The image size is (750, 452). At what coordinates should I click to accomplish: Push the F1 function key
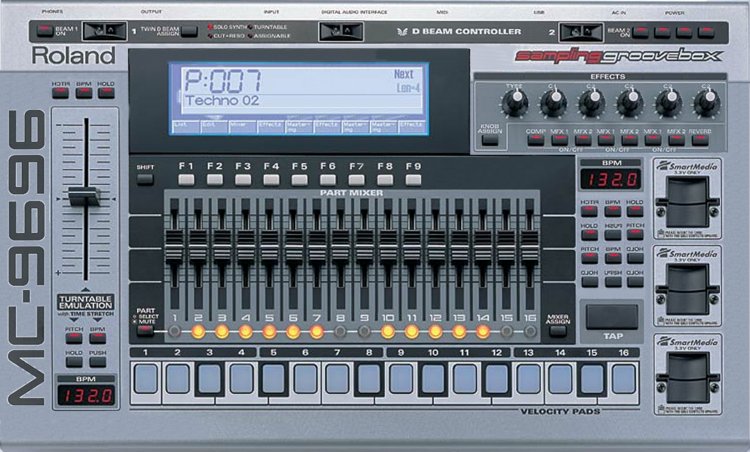pyautogui.click(x=186, y=180)
